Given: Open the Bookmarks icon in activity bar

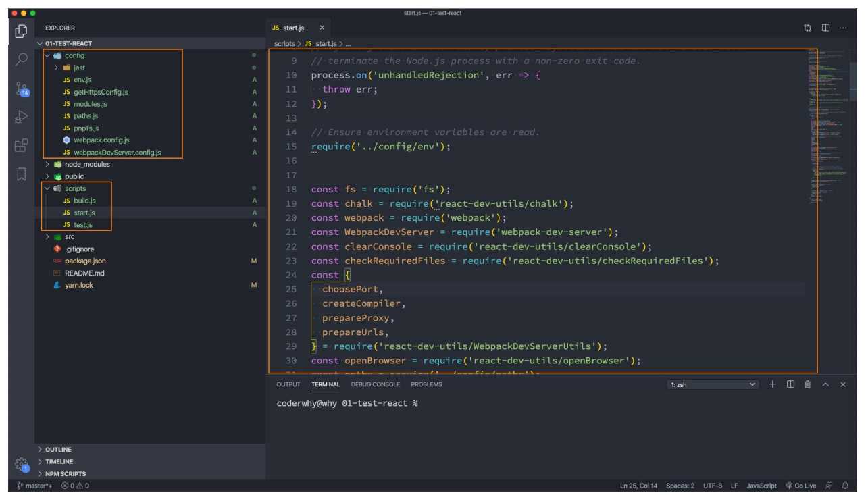Looking at the screenshot, I should [22, 174].
